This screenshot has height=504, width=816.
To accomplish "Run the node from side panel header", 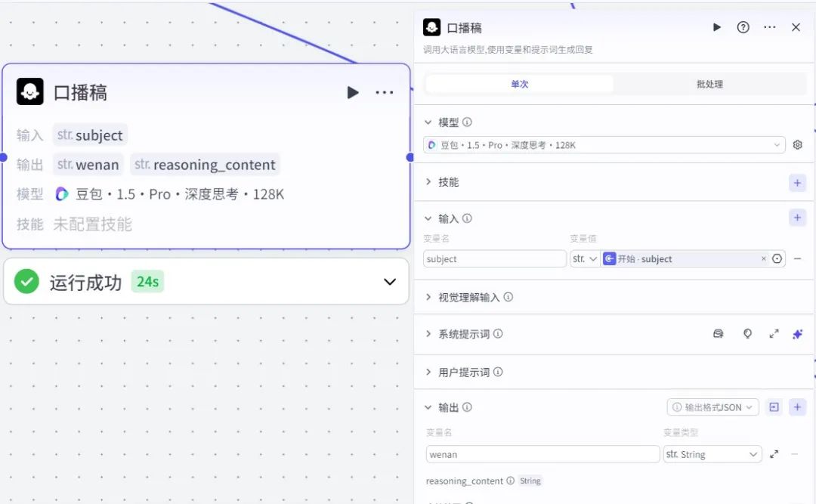I will click(716, 27).
